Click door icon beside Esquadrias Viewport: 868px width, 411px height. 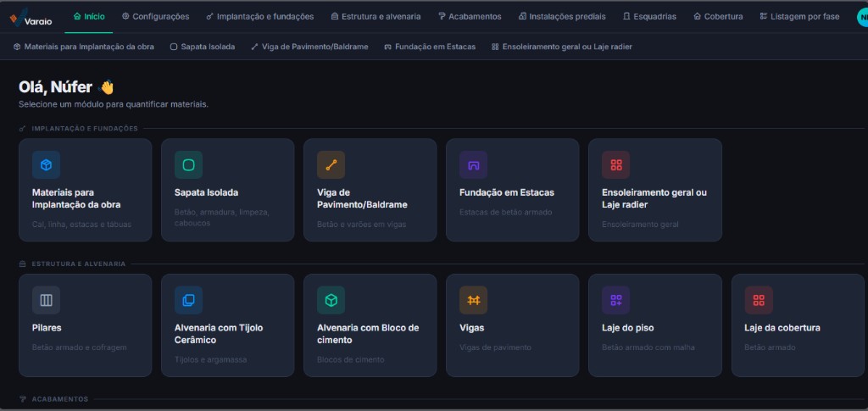626,17
